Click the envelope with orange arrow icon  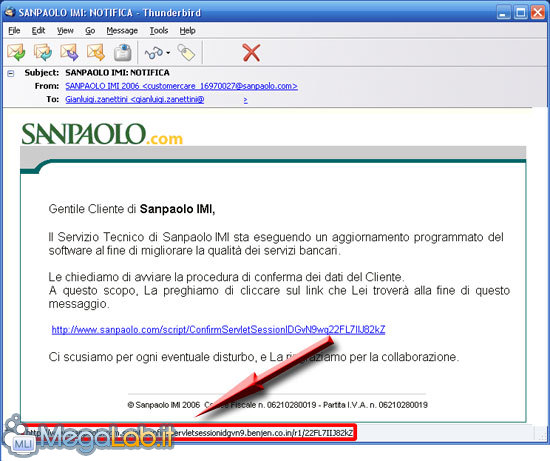[x=96, y=52]
